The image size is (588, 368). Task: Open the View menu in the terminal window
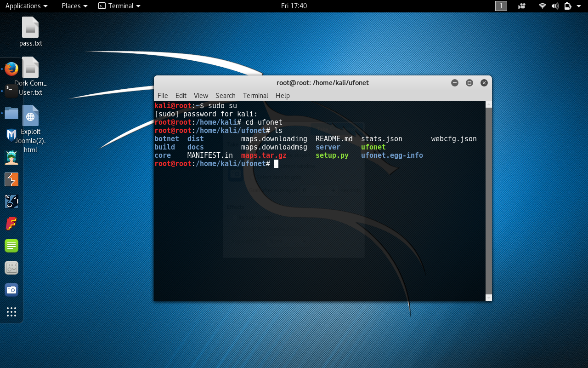(201, 96)
